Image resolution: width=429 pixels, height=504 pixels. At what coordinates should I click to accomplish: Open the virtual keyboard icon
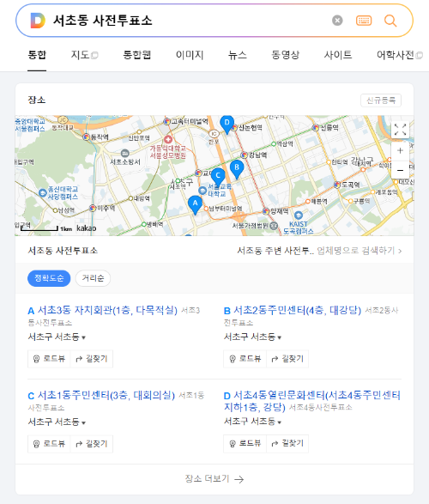click(364, 21)
